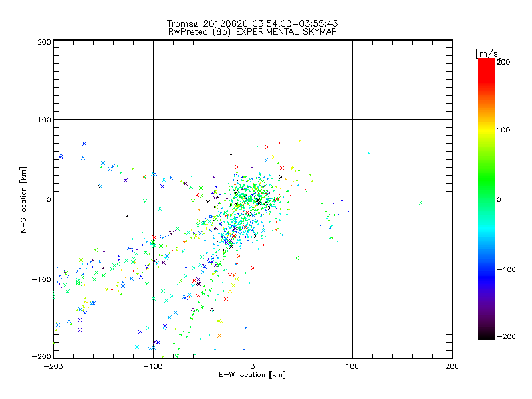Click the y-axis tick label '100'
Viewport: 532px width, 399px height.
click(x=44, y=120)
